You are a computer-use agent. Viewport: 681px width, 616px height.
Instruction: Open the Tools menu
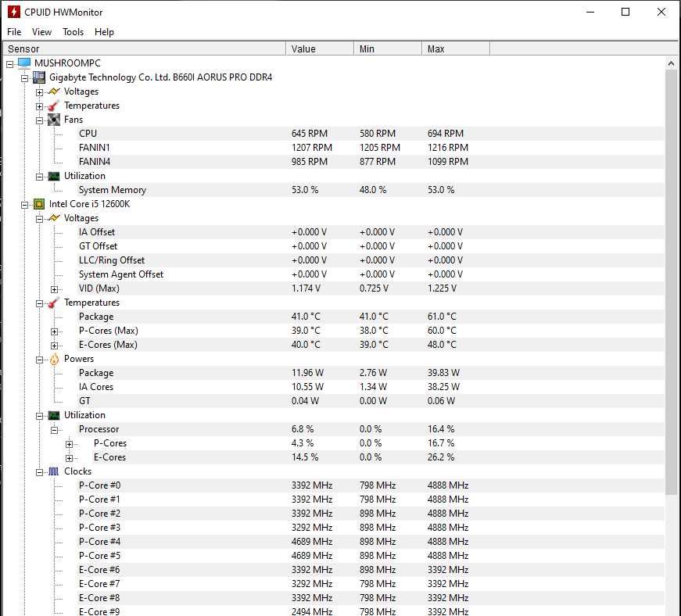point(73,32)
